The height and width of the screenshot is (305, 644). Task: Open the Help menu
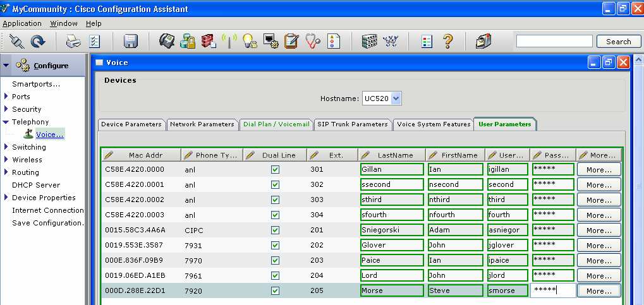94,23
